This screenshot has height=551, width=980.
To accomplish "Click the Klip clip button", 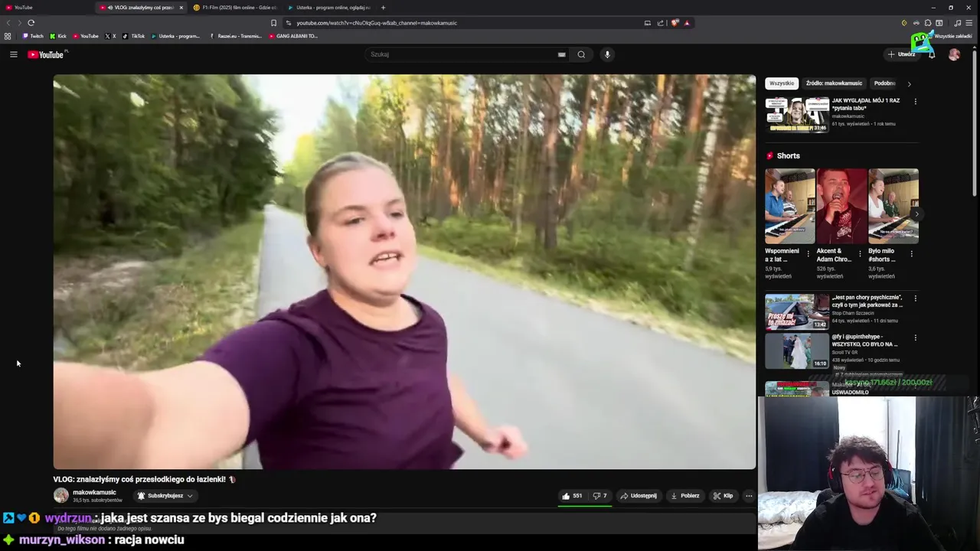I will tap(723, 496).
